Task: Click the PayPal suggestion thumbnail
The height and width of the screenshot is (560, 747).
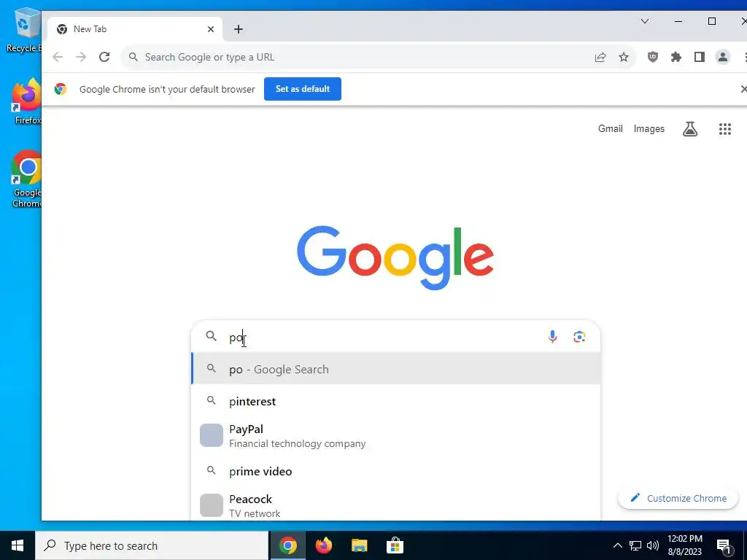Action: pos(211,435)
